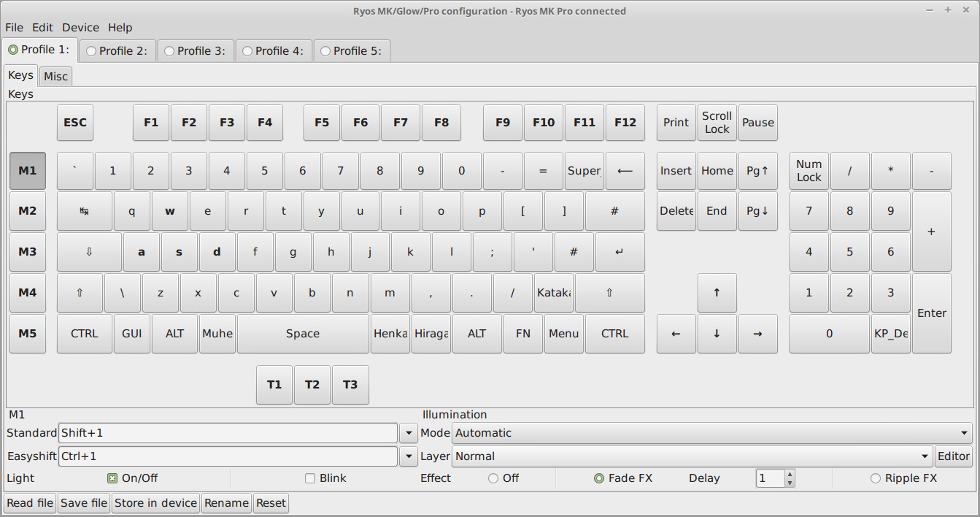Select the Print key
Viewport: 980px width, 517px height.
click(x=676, y=123)
